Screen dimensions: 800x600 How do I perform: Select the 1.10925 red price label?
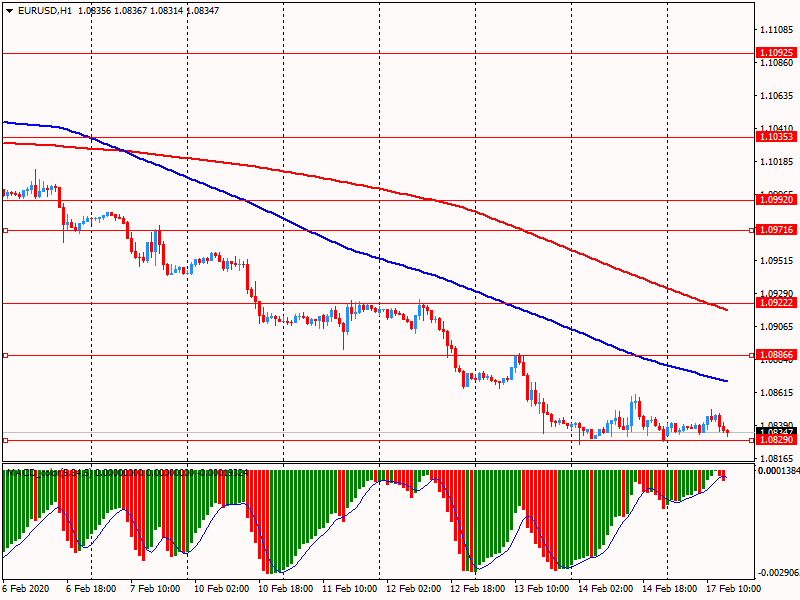(x=777, y=53)
